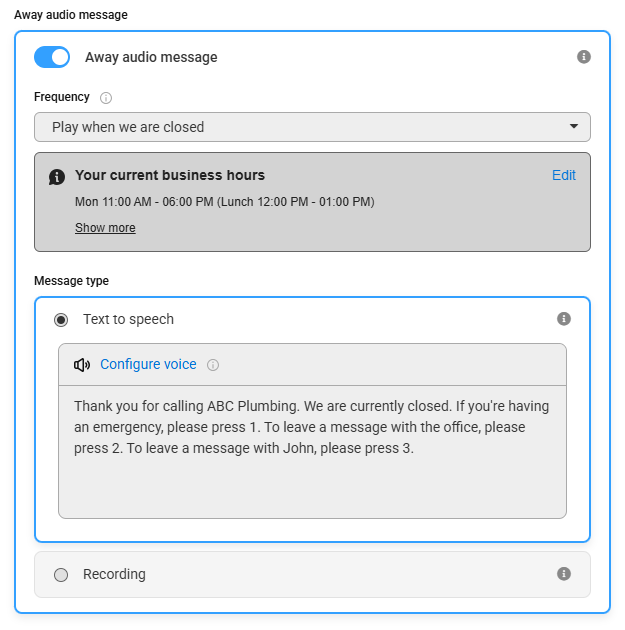Click info icon after Configure voice

tap(212, 365)
